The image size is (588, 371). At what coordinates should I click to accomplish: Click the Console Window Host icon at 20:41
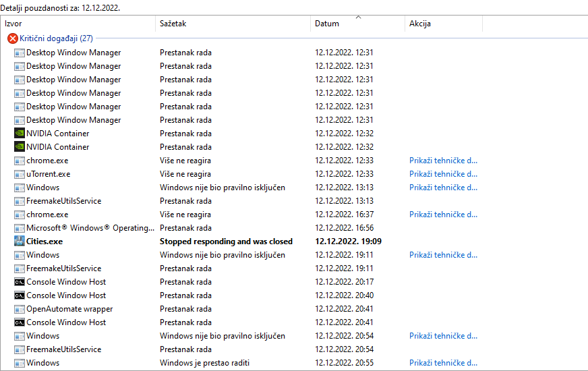(x=19, y=322)
